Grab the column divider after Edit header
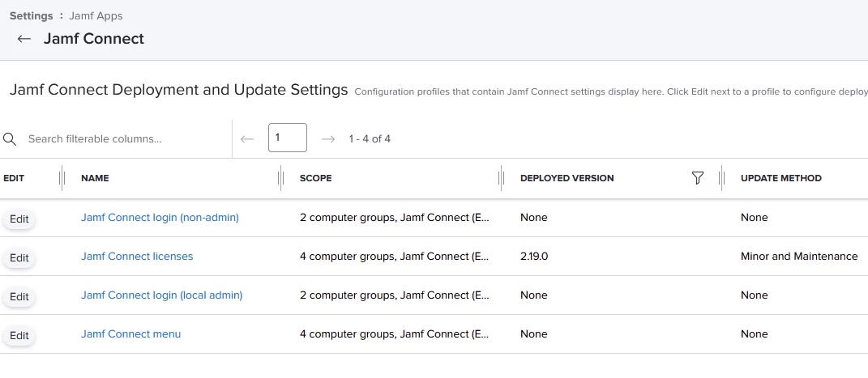The image size is (868, 378). click(62, 178)
